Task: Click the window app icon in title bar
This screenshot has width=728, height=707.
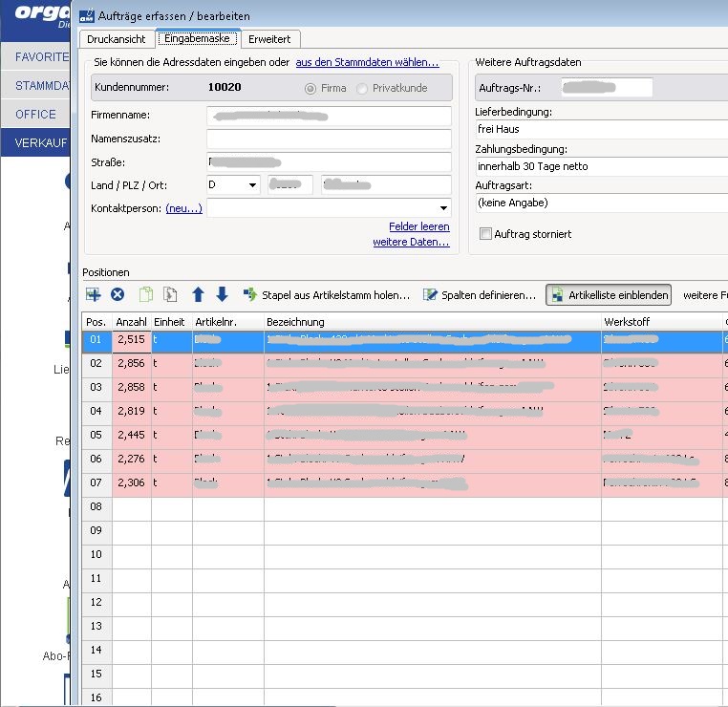Action: tap(86, 16)
